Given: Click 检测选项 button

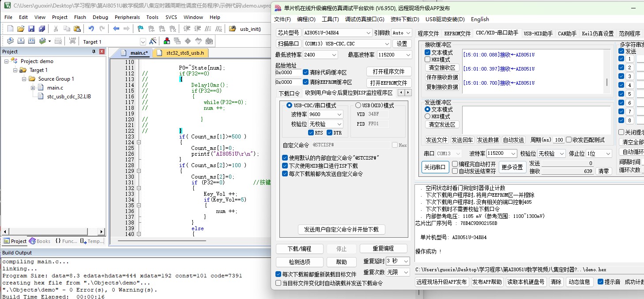Looking at the screenshot, I should pos(299,262).
